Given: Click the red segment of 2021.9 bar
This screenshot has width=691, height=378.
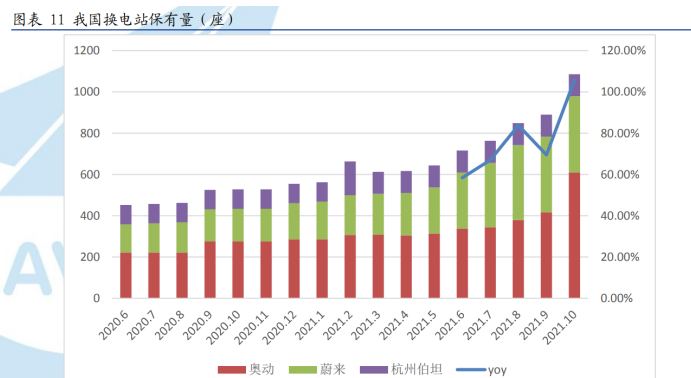Looking at the screenshot, I should point(546,256).
